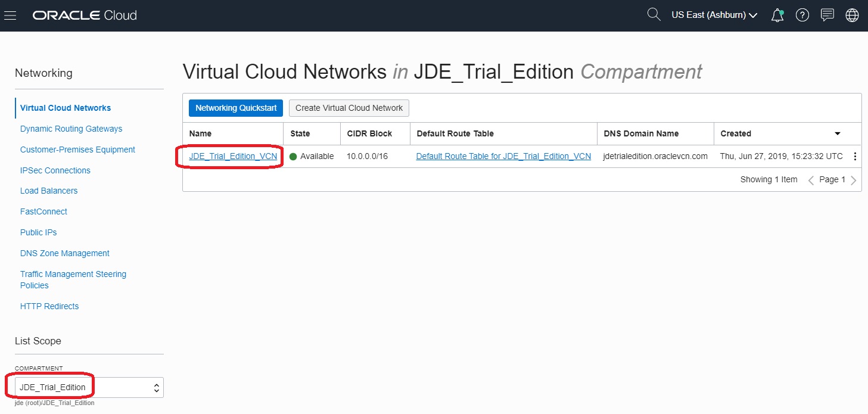Image resolution: width=868 pixels, height=414 pixels.
Task: Click the help question mark icon
Action: pos(802,15)
